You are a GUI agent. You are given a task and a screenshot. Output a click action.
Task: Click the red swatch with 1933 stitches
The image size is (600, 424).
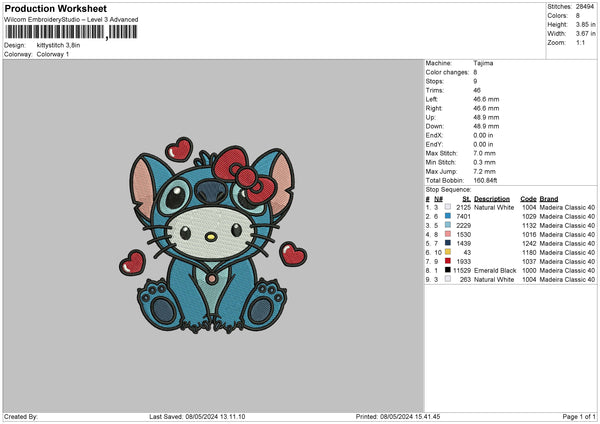(448, 261)
